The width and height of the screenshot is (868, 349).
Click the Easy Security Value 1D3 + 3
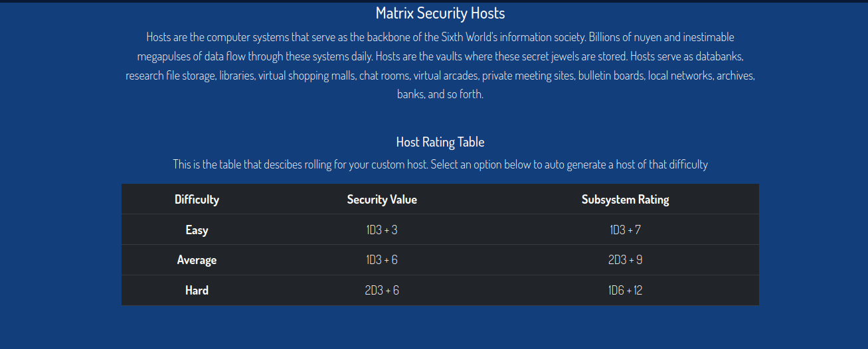(x=382, y=230)
